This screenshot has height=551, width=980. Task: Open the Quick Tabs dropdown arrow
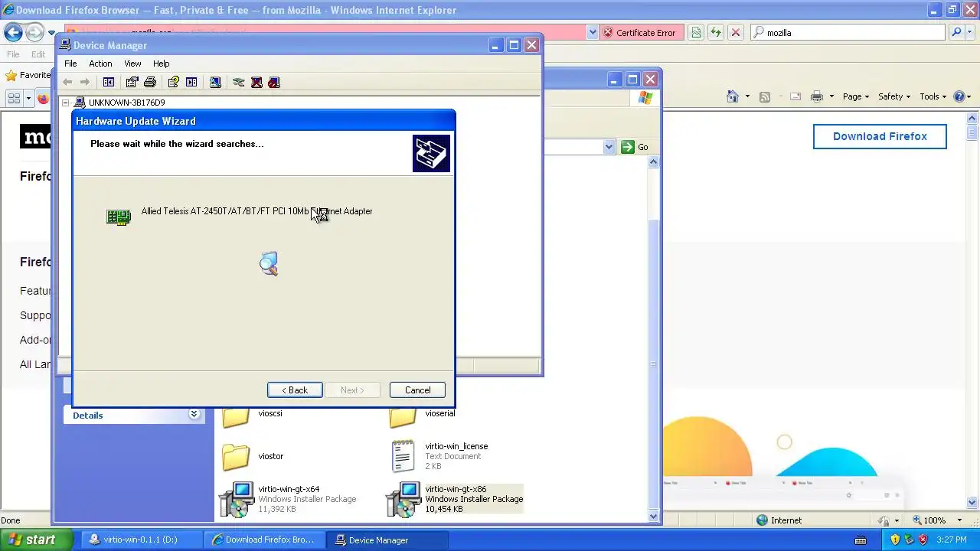pos(28,98)
